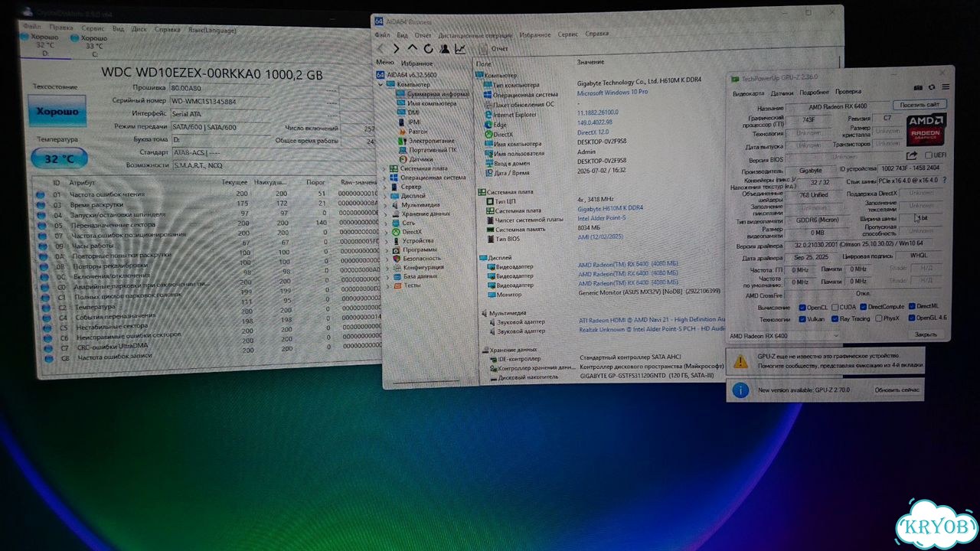Expand Мультимедиа branch in AIDA64 tree
This screenshot has height=551, width=980.
click(x=385, y=205)
